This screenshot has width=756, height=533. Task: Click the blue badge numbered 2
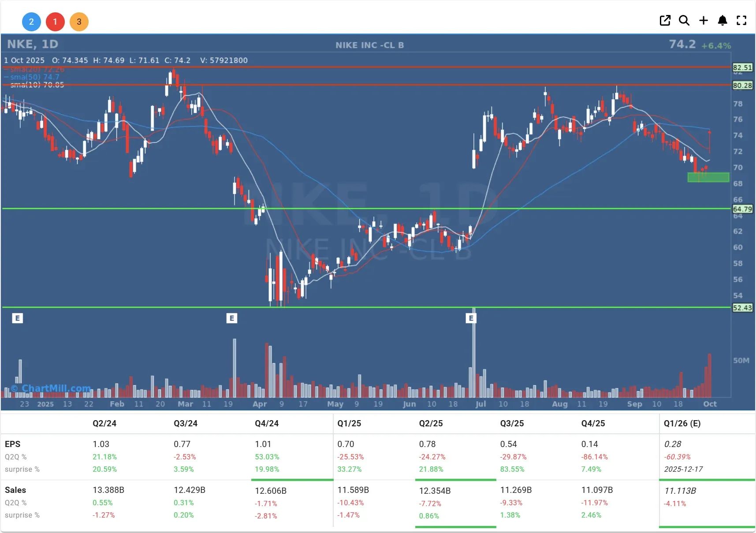point(31,22)
